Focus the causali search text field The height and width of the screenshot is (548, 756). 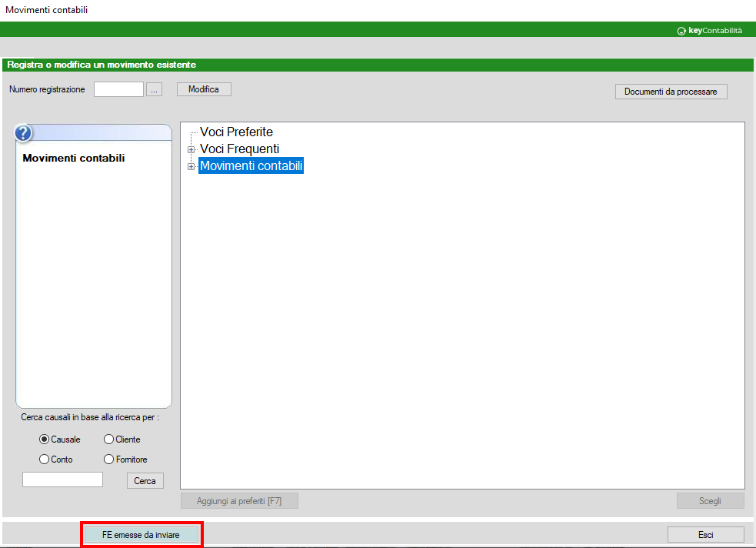(62, 479)
